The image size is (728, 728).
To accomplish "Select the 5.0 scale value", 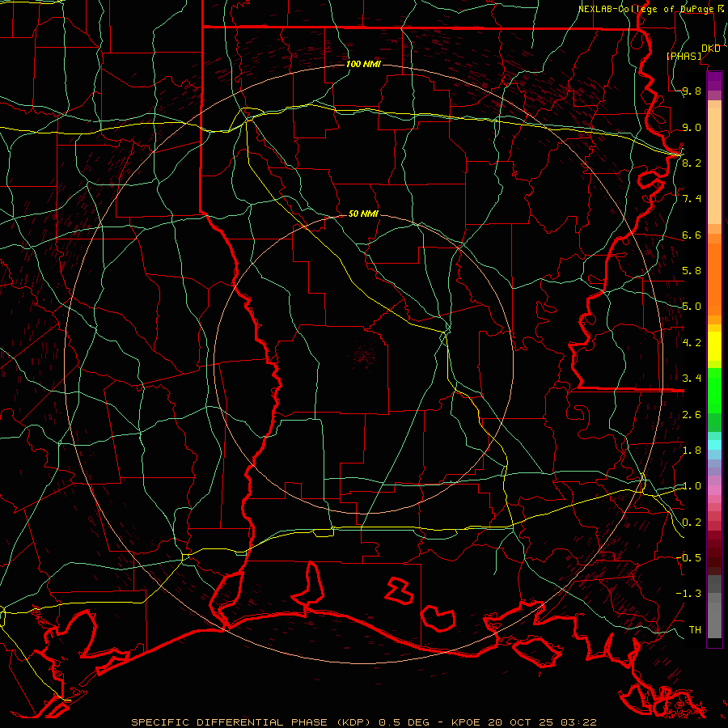I will tap(692, 307).
